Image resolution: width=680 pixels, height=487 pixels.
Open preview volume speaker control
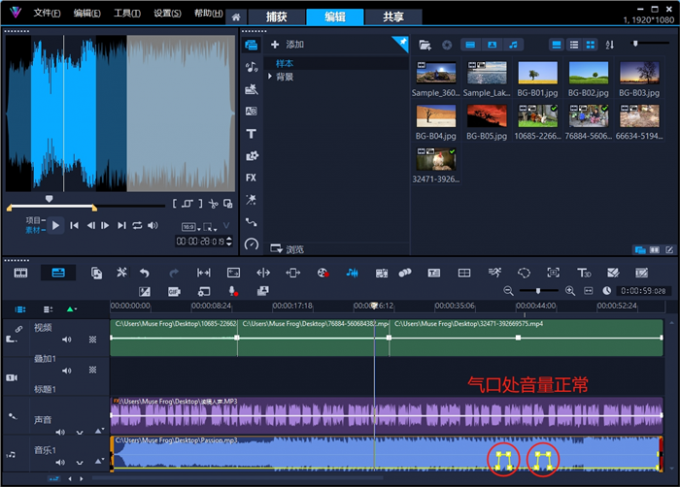point(153,226)
